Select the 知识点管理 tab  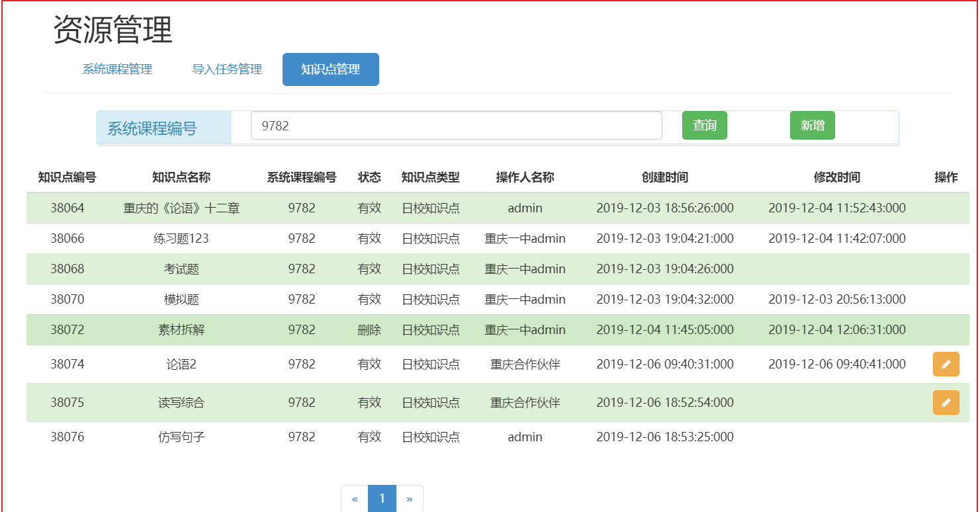coord(330,69)
